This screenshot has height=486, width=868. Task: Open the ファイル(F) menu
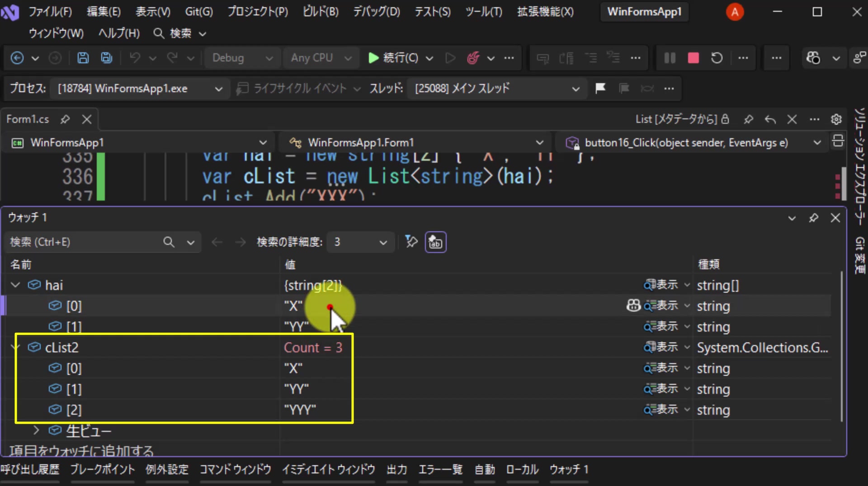(x=50, y=12)
